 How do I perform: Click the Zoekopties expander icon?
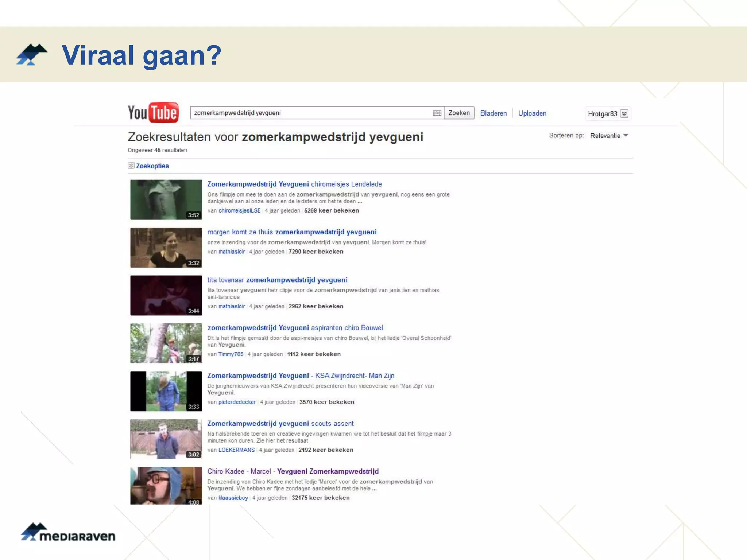coord(131,166)
